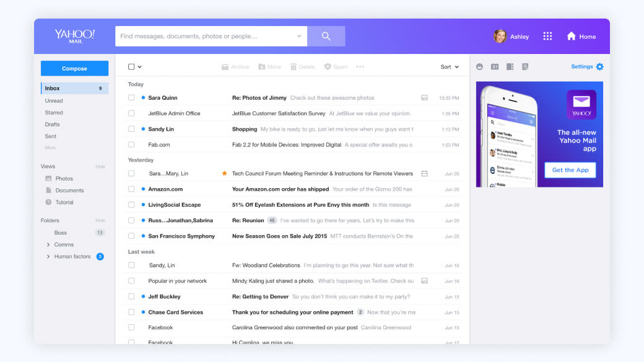Open the Inbox folder
644x362 pixels.
coord(75,88)
